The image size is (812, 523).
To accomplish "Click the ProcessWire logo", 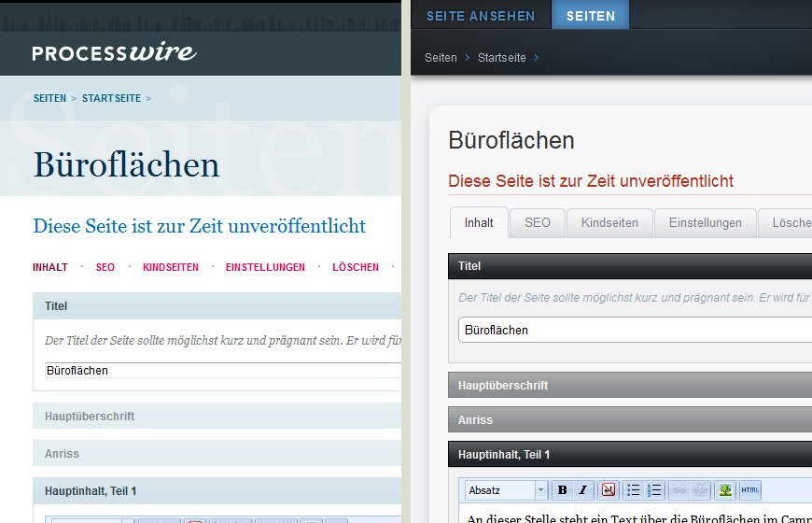I will tap(115, 52).
